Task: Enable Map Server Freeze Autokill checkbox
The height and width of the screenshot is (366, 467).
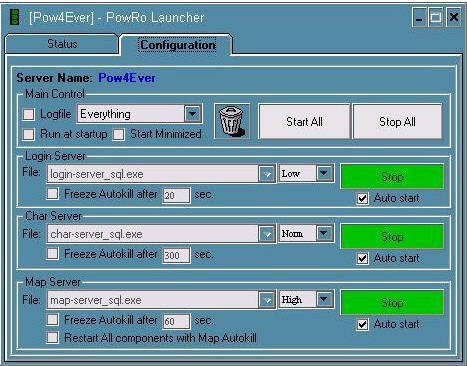Action: [52, 320]
